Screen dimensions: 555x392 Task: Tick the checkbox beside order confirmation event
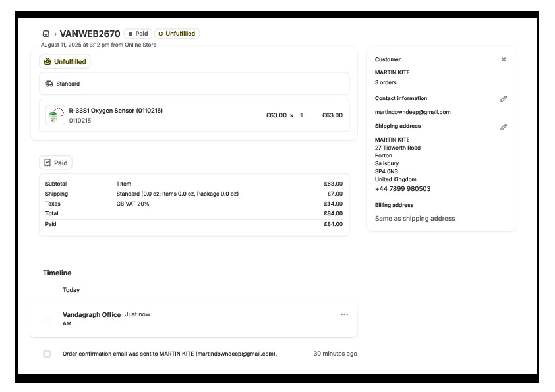pos(47,354)
